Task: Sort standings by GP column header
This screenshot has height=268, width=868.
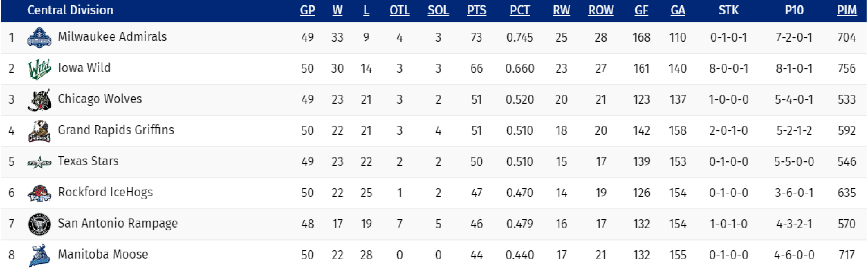Action: click(307, 10)
